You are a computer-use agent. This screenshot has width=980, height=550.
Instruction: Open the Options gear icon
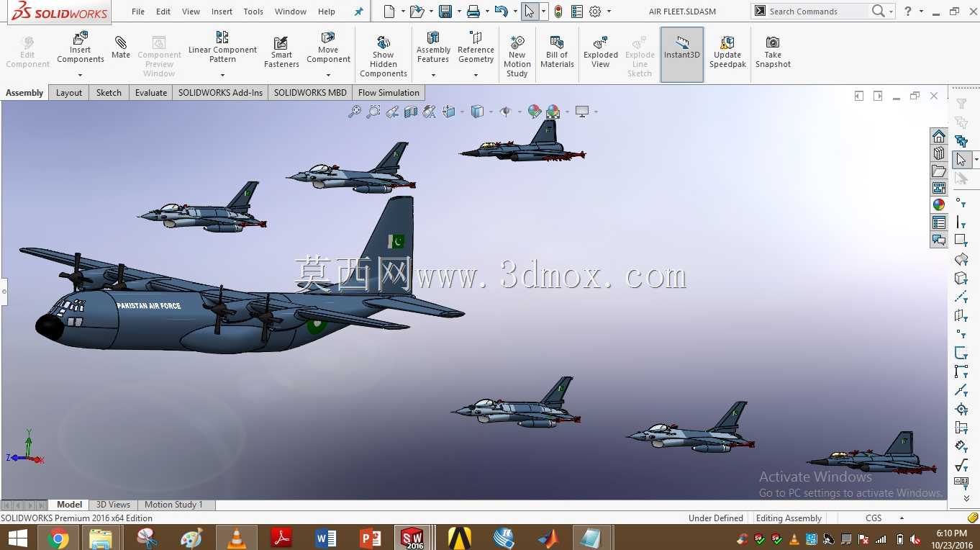595,12
